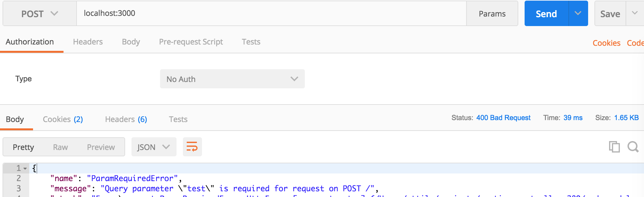Switch to the request Headers tab
The height and width of the screenshot is (197, 644).
[x=88, y=42]
